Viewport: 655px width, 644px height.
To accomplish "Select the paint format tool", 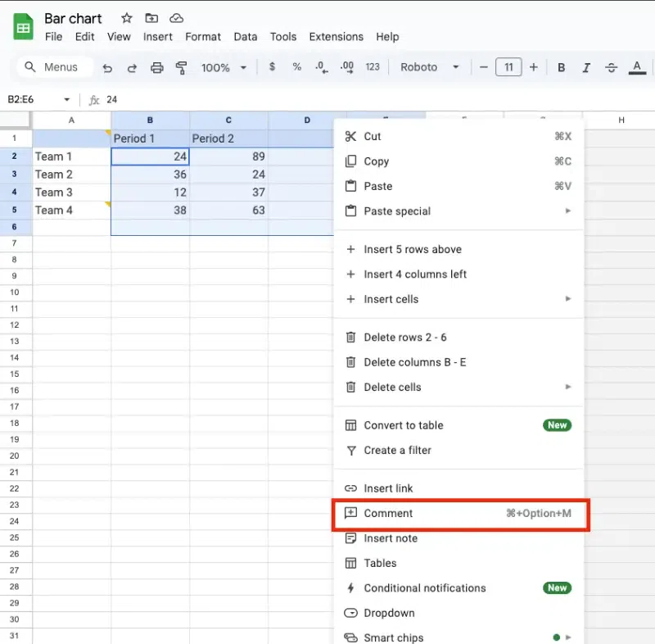I will pyautogui.click(x=180, y=67).
